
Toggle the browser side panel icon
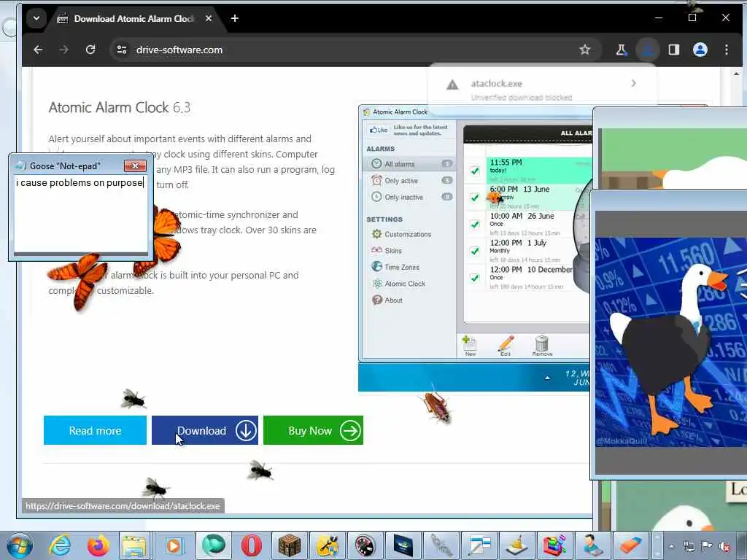(673, 50)
